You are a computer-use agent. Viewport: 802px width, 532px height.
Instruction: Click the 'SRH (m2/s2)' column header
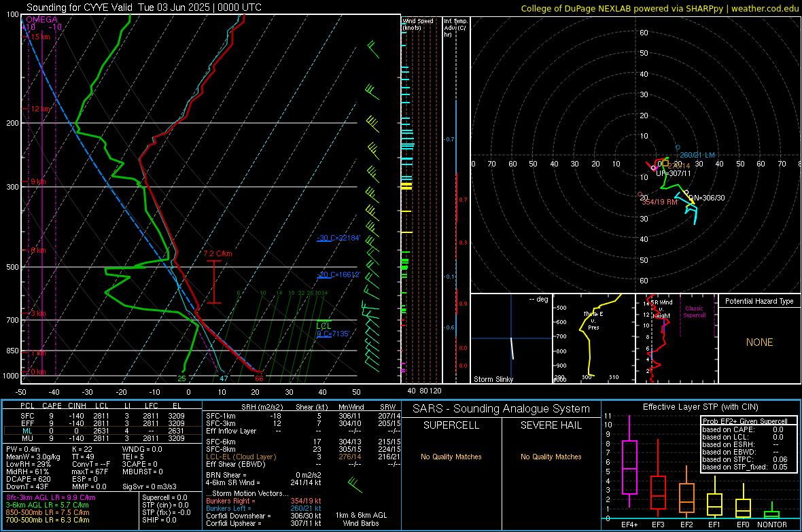262,407
